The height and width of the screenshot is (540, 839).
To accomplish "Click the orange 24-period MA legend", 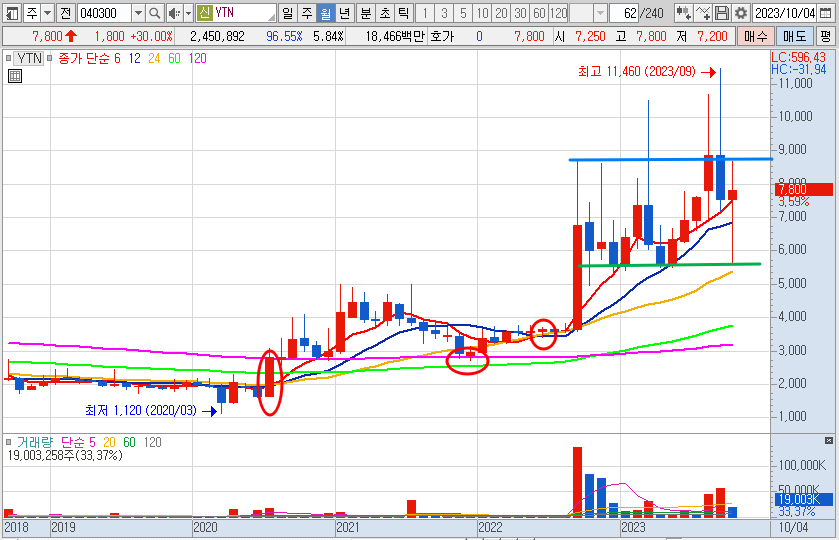I will coord(154,58).
